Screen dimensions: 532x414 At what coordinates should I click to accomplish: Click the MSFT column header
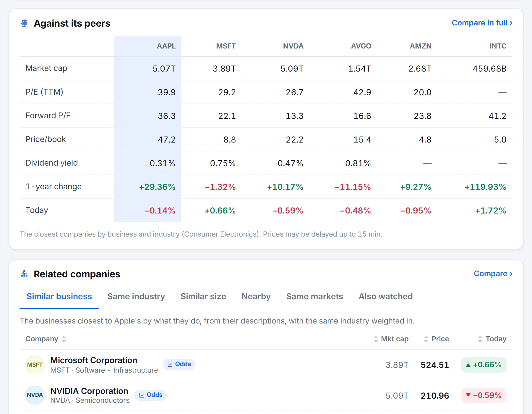point(226,46)
